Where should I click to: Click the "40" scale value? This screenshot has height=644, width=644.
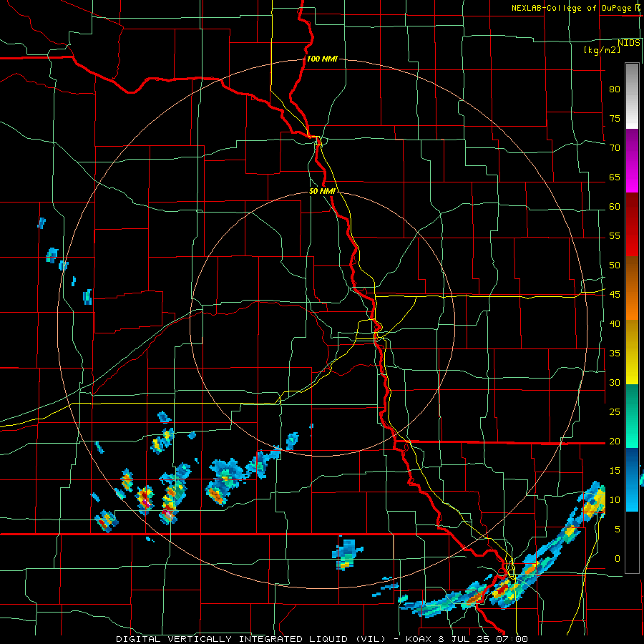click(615, 323)
